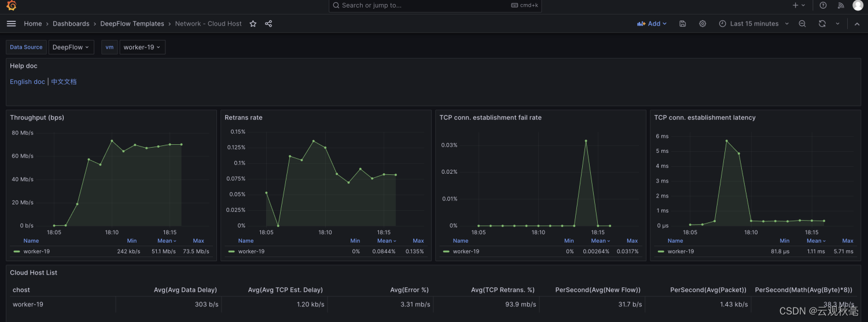Go to Dashboards breadcrumb
This screenshot has width=868, height=322.
point(71,24)
